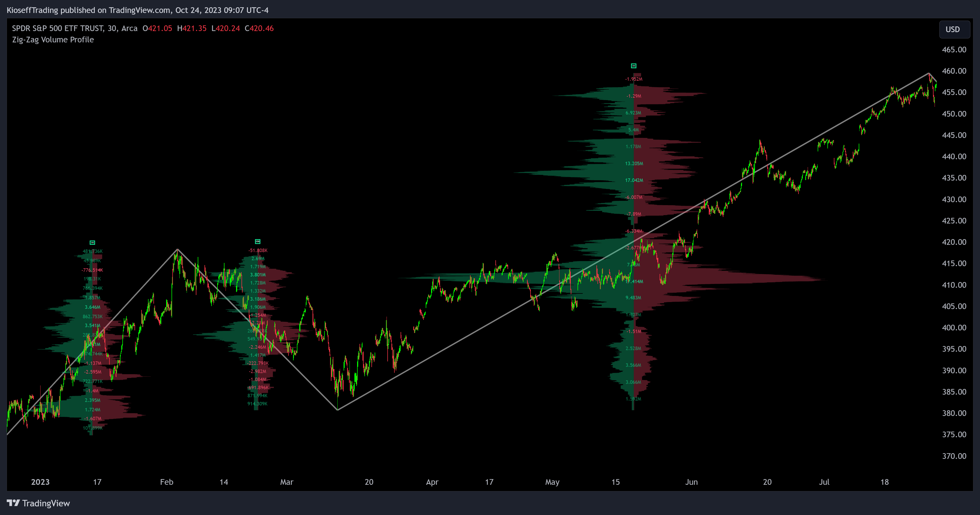Click the 400.00 price axis label
This screenshot has width=980, height=515.
(x=954, y=327)
